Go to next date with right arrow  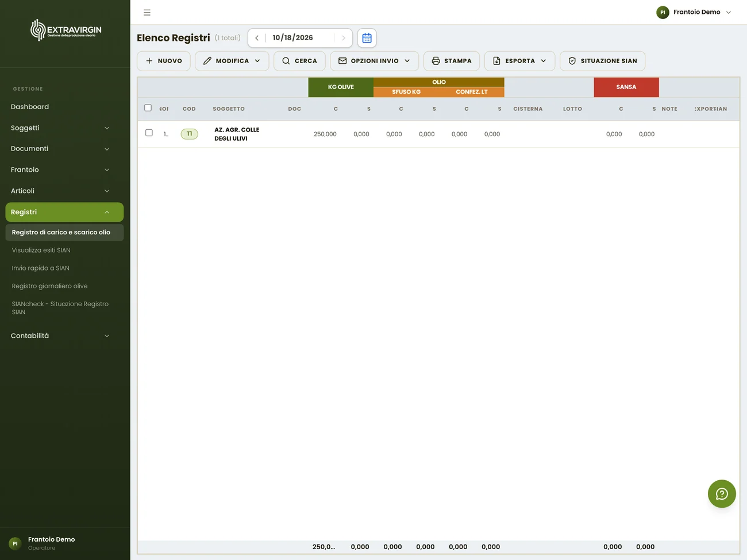(344, 38)
